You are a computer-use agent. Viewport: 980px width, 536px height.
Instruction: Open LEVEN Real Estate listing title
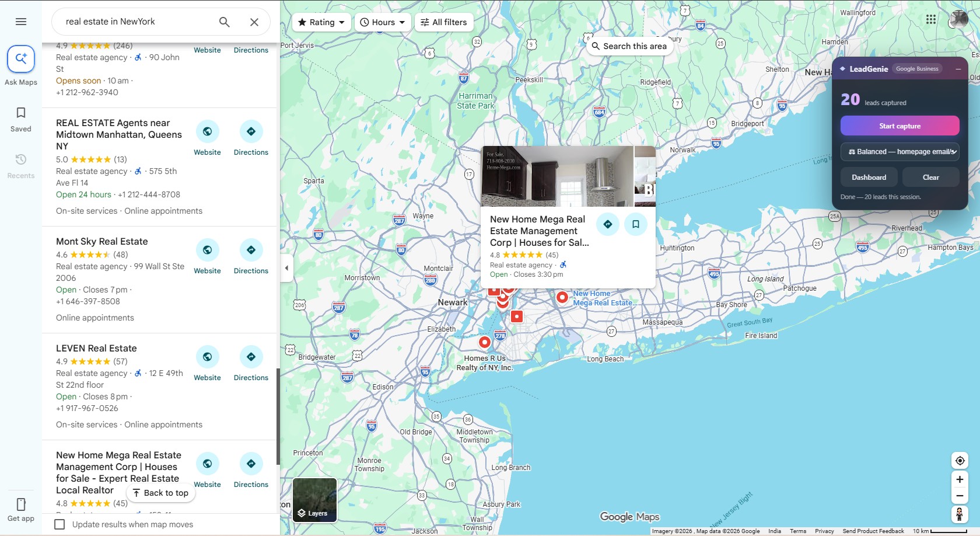coord(96,348)
